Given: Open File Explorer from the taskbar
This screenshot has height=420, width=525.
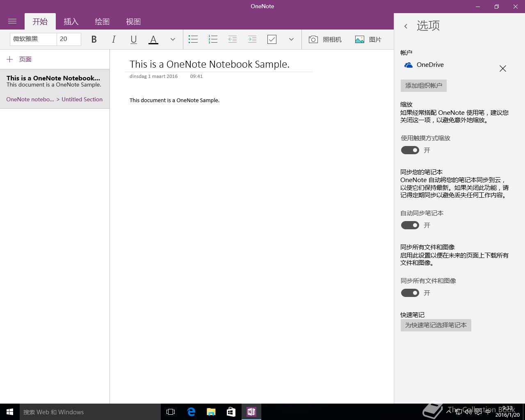Looking at the screenshot, I should [211, 412].
